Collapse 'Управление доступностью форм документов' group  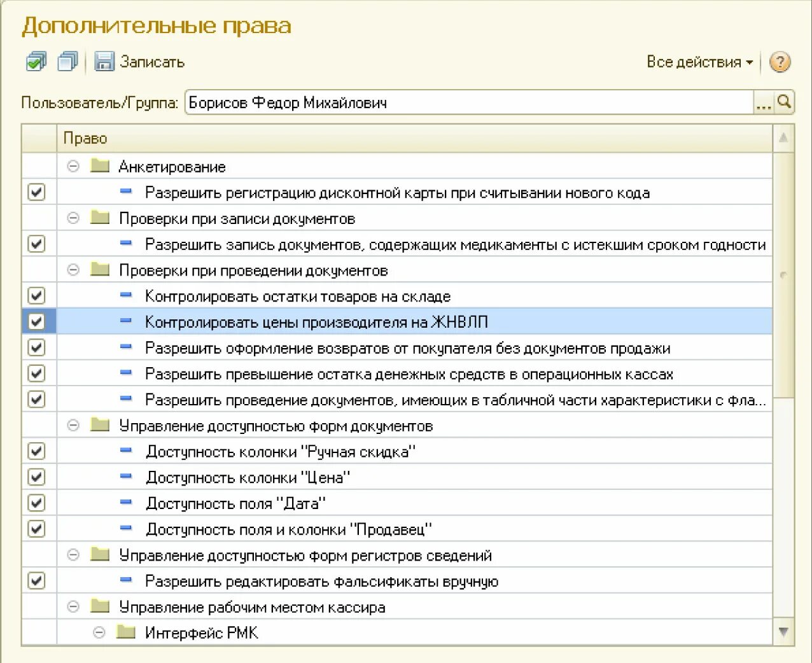point(74,426)
